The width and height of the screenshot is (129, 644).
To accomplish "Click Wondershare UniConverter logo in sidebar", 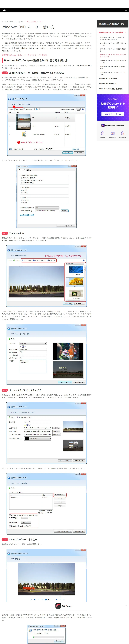I will [x=113, y=125].
